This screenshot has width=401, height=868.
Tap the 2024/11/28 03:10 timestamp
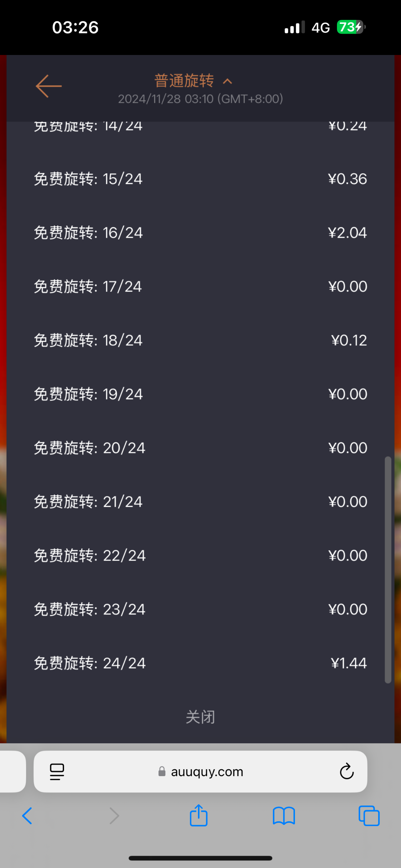pos(200,99)
